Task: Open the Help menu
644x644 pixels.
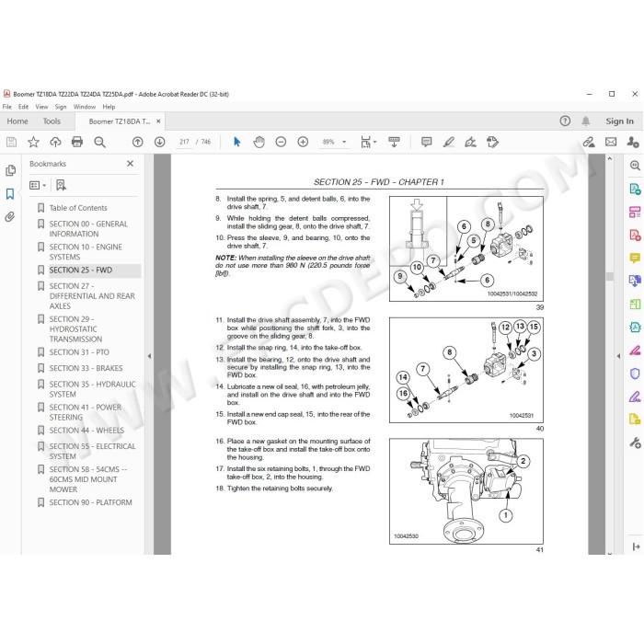Action: [x=109, y=107]
